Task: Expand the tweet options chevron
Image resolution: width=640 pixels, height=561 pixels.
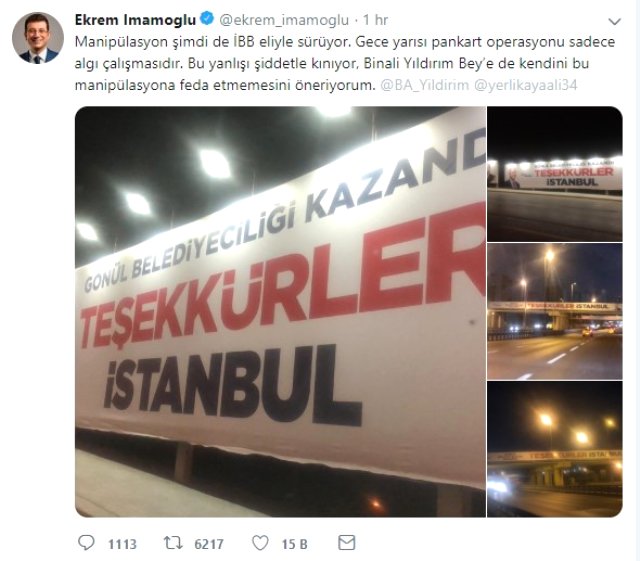Action: tap(614, 21)
